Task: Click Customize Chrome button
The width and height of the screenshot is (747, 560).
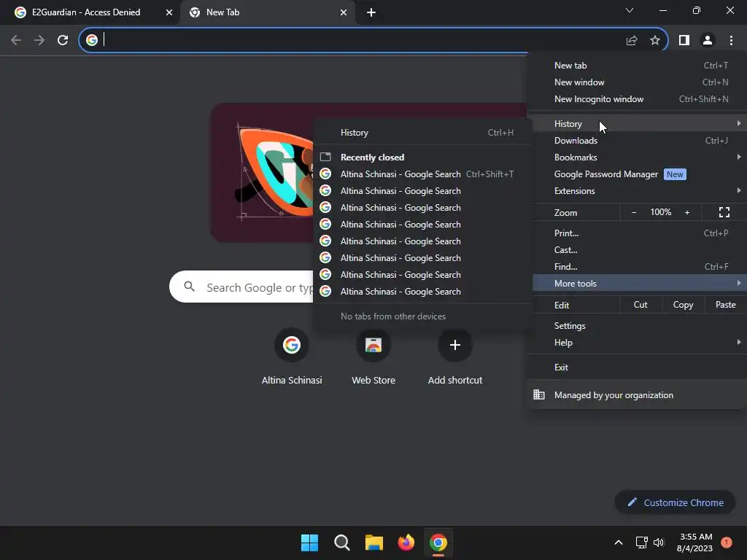Action: pos(675,502)
